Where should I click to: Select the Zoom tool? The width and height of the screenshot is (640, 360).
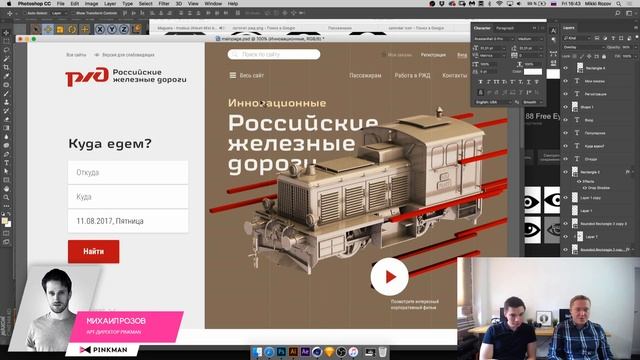point(6,197)
